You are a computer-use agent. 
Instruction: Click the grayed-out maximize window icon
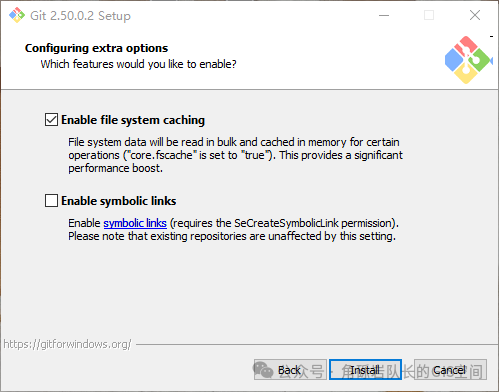tap(429, 15)
